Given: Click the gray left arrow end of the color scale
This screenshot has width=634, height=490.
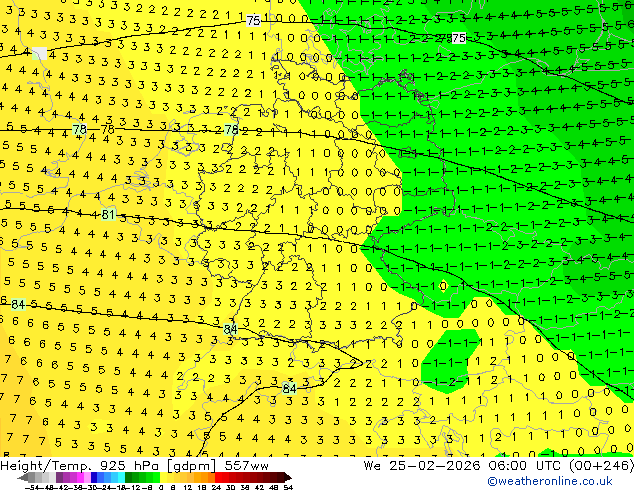Looking at the screenshot, I should pyautogui.click(x=23, y=477).
